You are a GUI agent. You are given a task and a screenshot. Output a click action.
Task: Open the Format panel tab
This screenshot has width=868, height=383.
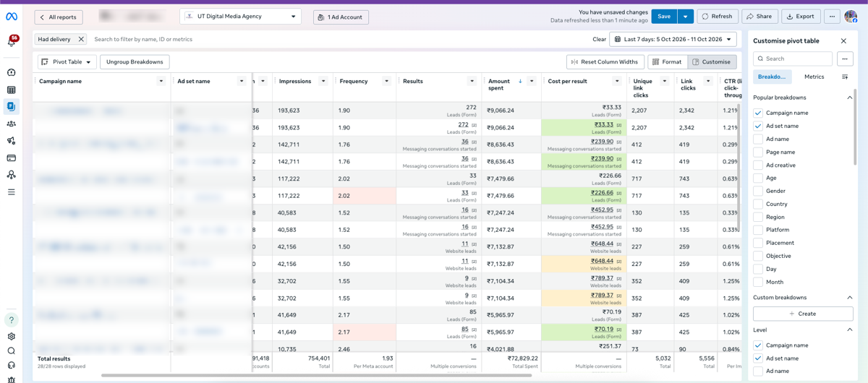pos(666,62)
